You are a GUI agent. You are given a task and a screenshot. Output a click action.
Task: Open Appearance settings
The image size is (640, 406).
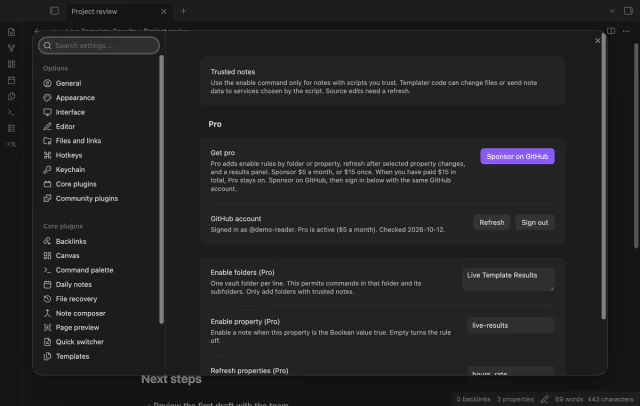tap(69, 98)
